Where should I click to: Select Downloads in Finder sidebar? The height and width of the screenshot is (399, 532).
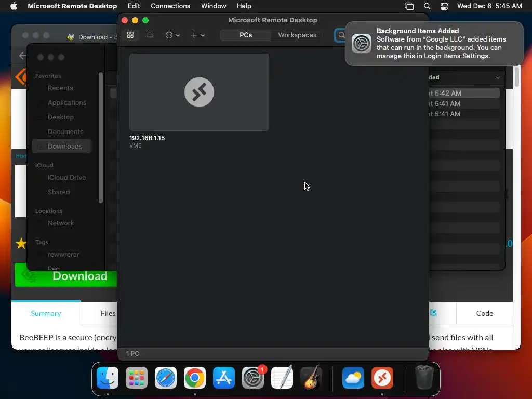point(62,146)
